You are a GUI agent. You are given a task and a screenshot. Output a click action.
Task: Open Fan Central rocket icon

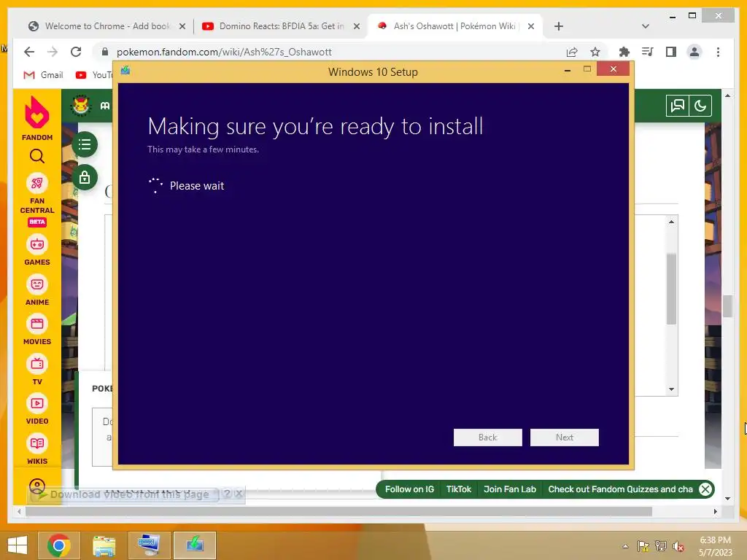point(37,183)
